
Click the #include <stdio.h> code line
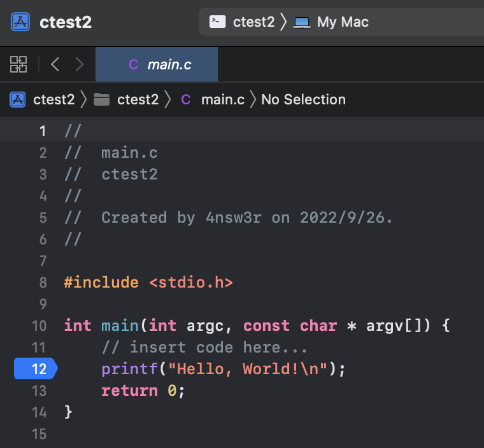pos(148,283)
